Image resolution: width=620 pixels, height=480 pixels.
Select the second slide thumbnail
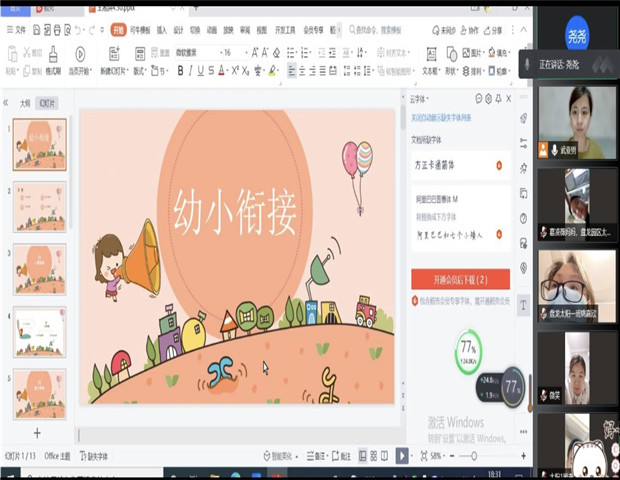tap(40, 205)
